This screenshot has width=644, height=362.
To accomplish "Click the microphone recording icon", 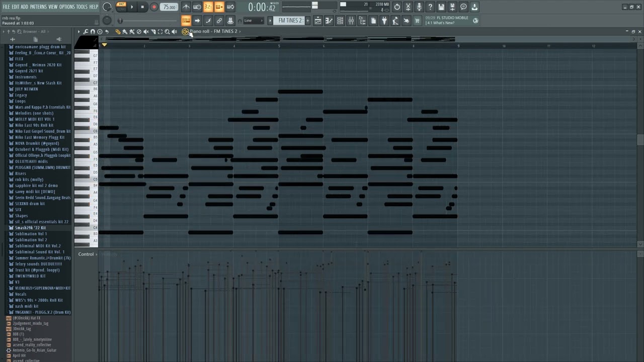I will [419, 7].
